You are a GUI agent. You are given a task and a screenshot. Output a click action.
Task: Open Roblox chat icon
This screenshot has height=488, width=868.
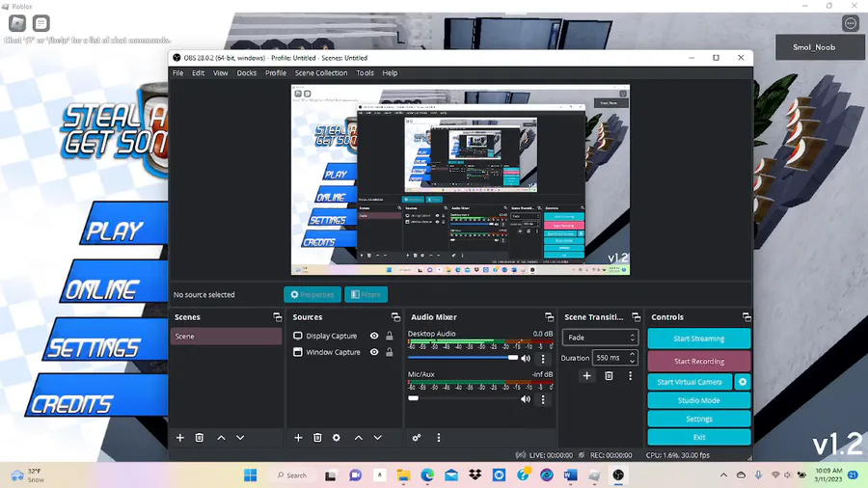[x=41, y=23]
